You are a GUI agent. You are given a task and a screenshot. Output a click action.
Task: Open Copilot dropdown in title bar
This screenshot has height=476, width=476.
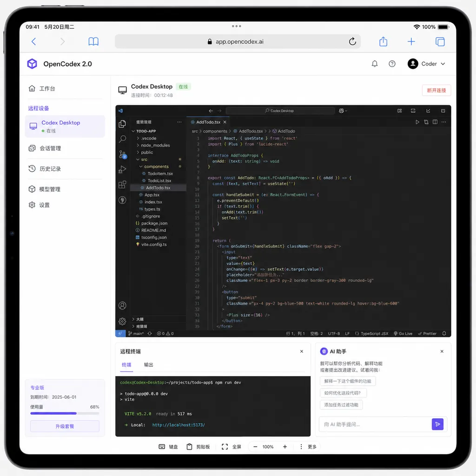pos(343,111)
